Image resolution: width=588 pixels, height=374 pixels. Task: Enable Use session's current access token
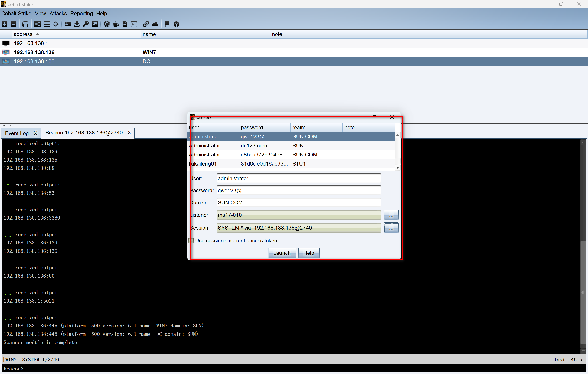[191, 241]
